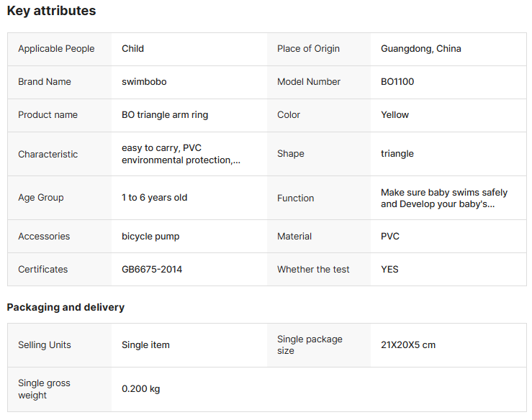Click the Key attributes heading
Viewport: 532px width, 420px height.
point(51,11)
